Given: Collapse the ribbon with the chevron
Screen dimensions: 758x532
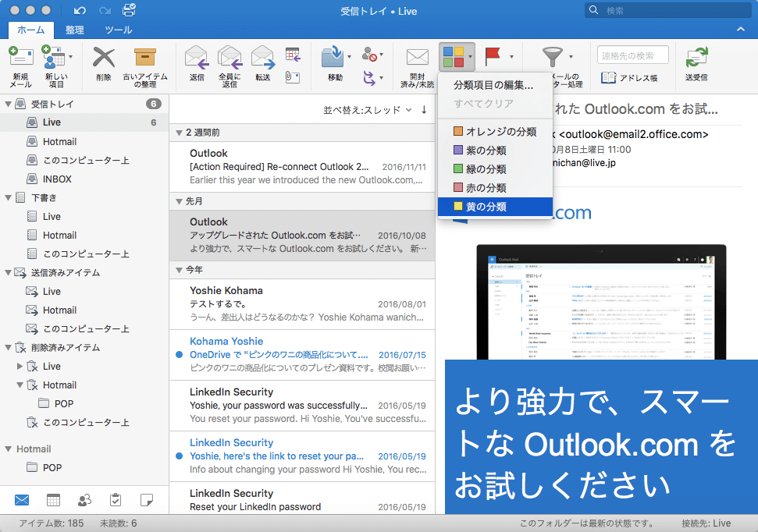Looking at the screenshot, I should coord(741,30).
